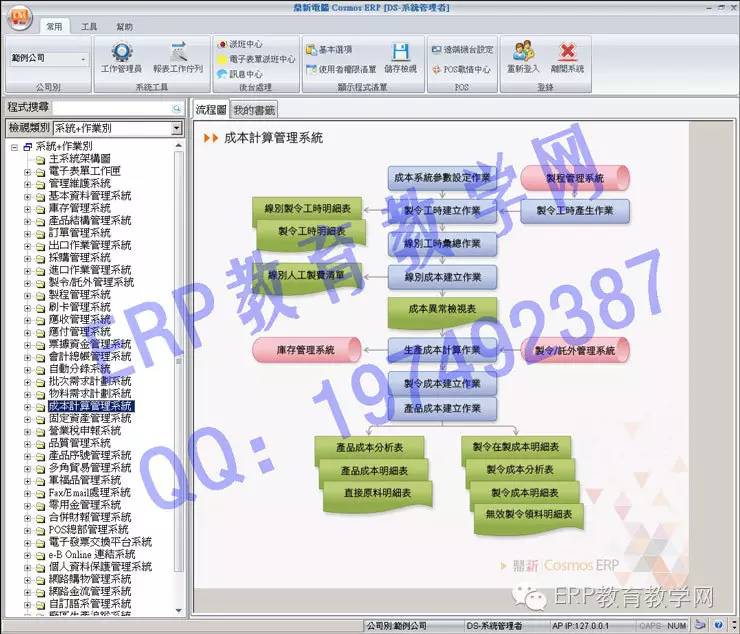The image size is (740, 634).
Task: Open 訊息中心 message center
Action: [x=240, y=74]
